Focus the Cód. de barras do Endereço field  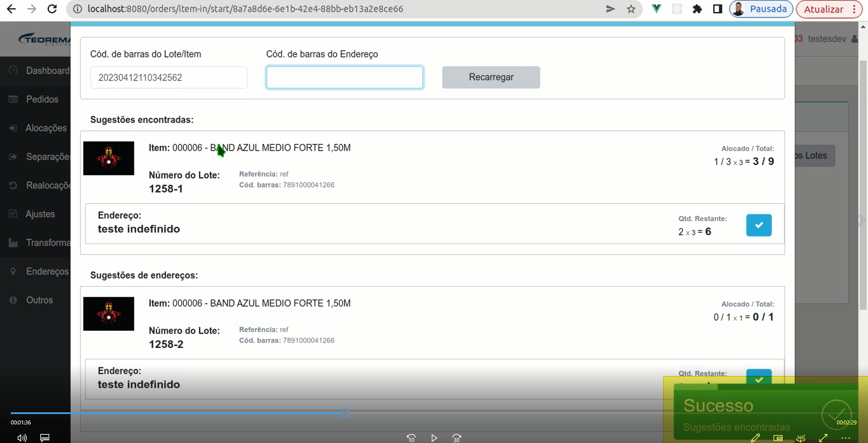tap(344, 77)
